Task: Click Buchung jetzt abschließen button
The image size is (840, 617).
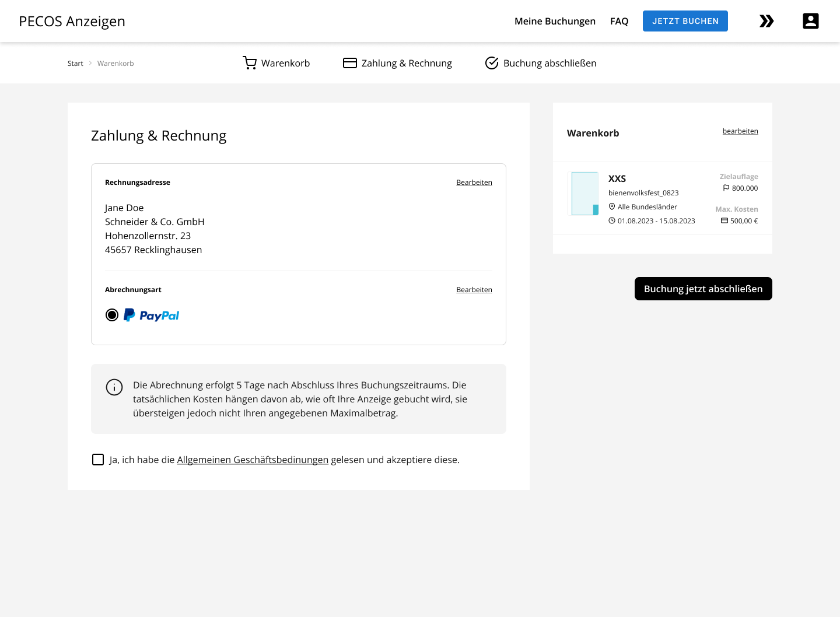Action: tap(703, 289)
